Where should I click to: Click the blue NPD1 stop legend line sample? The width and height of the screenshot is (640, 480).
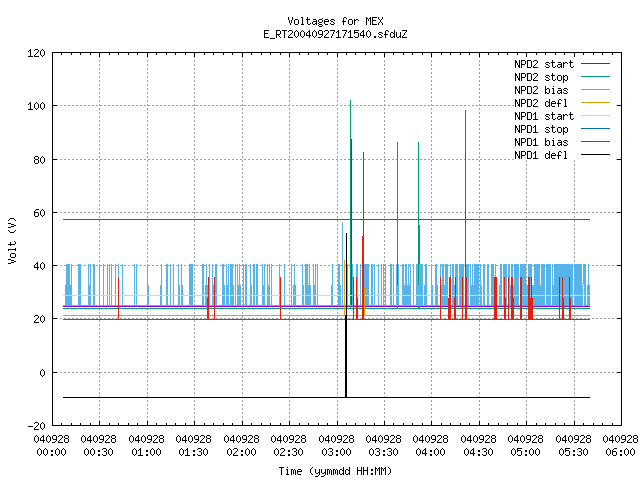point(596,129)
